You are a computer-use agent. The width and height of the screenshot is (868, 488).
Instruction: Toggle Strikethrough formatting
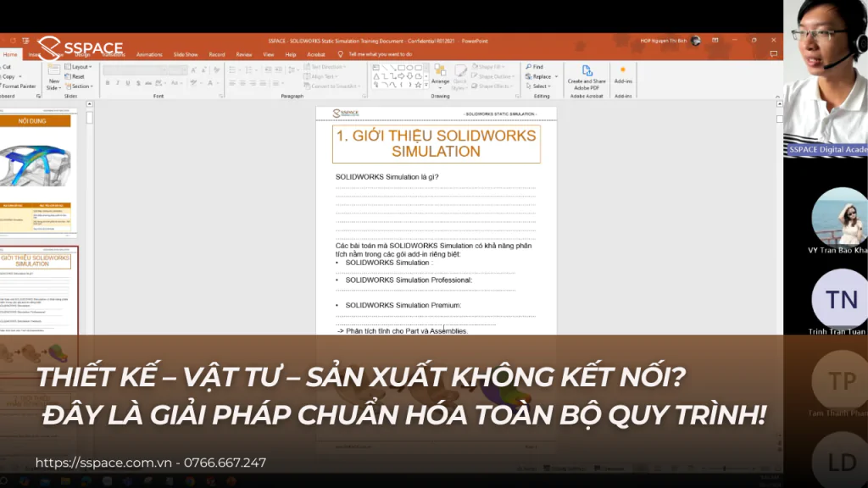coord(147,83)
